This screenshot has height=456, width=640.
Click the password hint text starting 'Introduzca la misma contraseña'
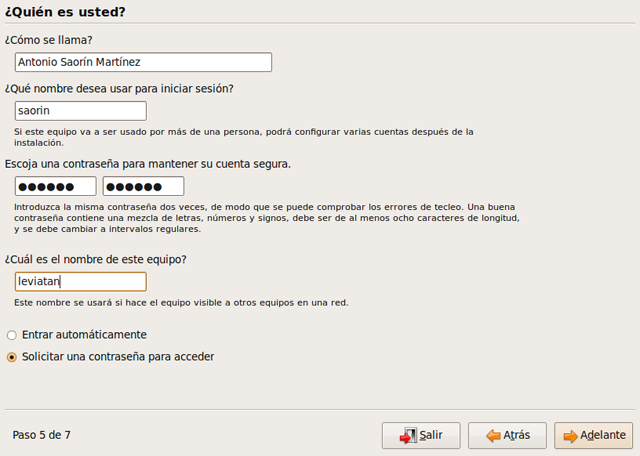(x=267, y=217)
